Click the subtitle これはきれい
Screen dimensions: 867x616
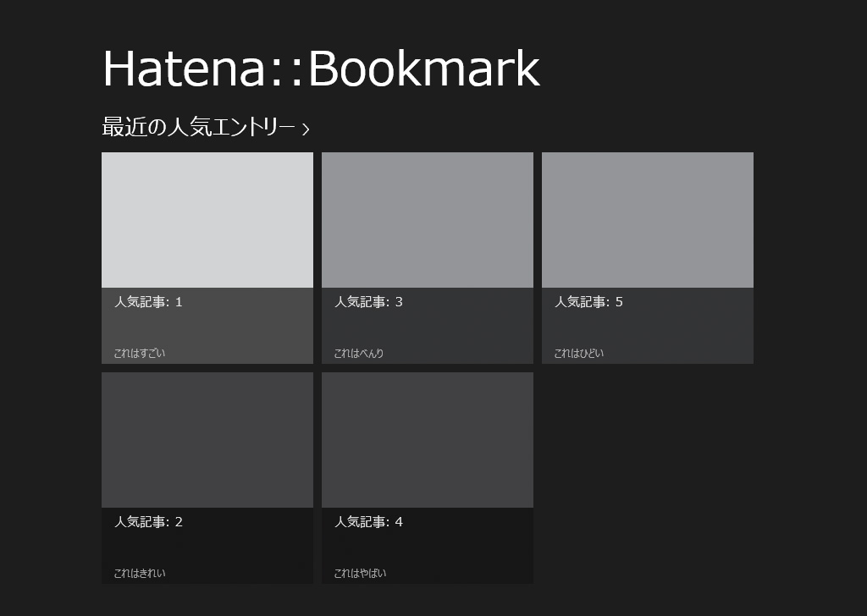click(x=140, y=573)
